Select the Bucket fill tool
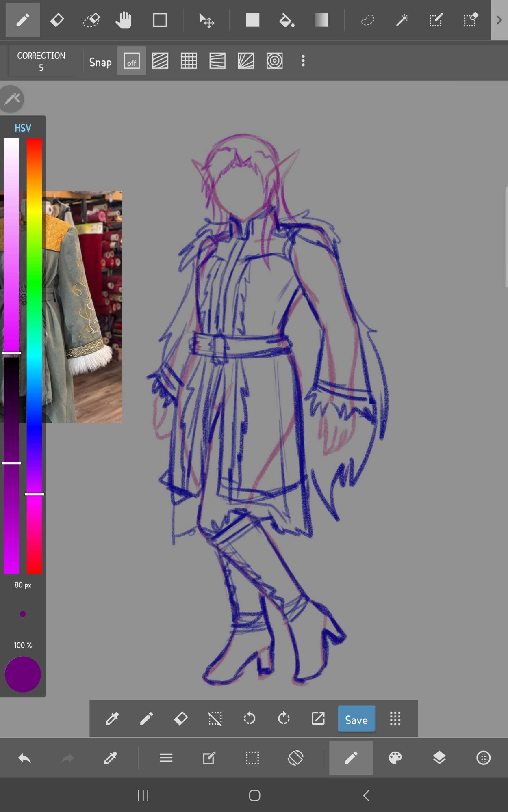 pyautogui.click(x=287, y=20)
